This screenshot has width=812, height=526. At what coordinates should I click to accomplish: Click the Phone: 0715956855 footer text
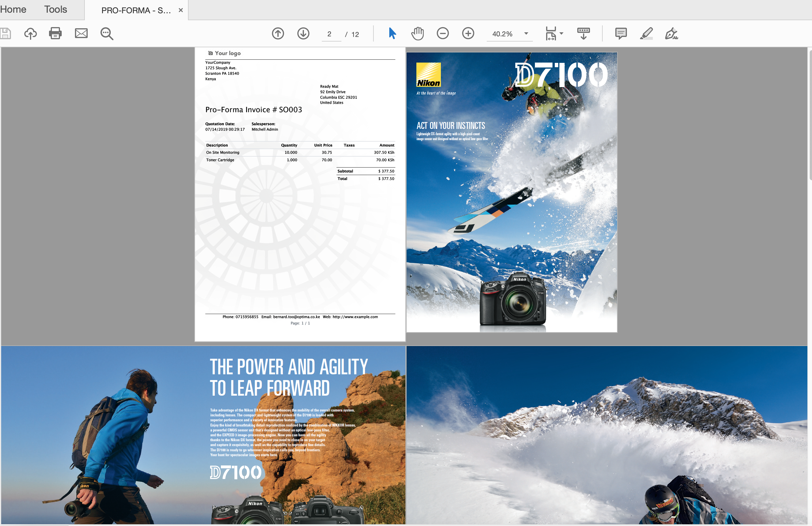tap(240, 317)
